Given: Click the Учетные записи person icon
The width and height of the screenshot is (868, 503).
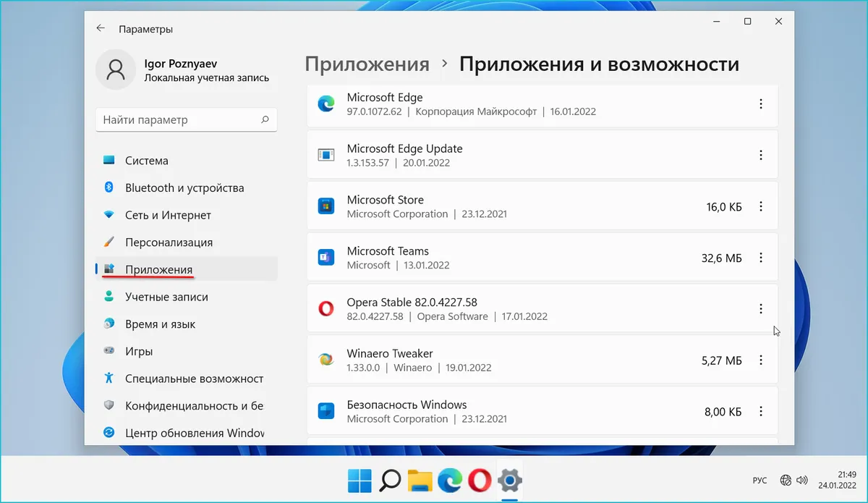Looking at the screenshot, I should (x=109, y=297).
